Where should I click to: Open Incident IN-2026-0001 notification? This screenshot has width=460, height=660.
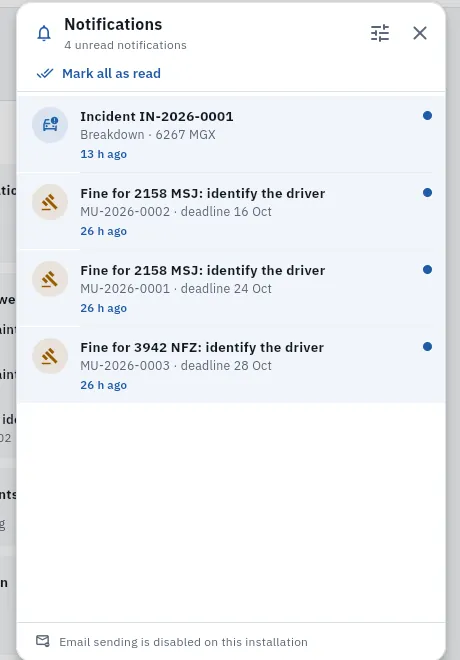coord(231,135)
